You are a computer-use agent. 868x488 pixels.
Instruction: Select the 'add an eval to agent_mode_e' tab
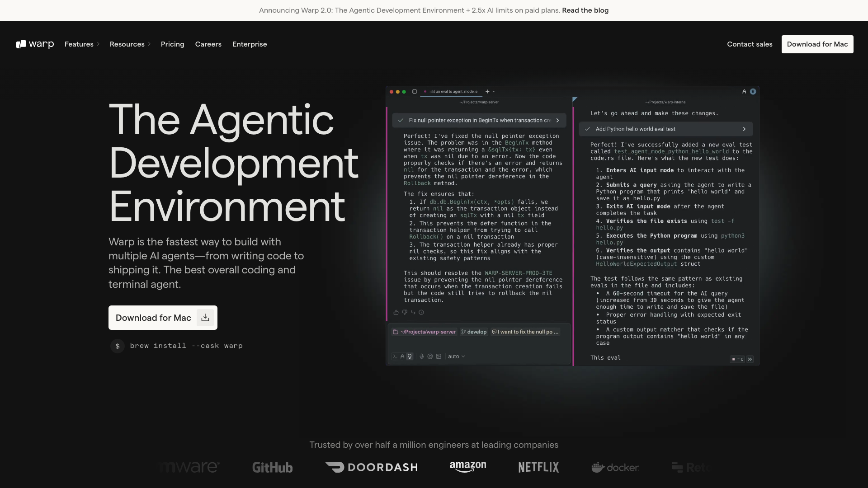click(x=451, y=91)
